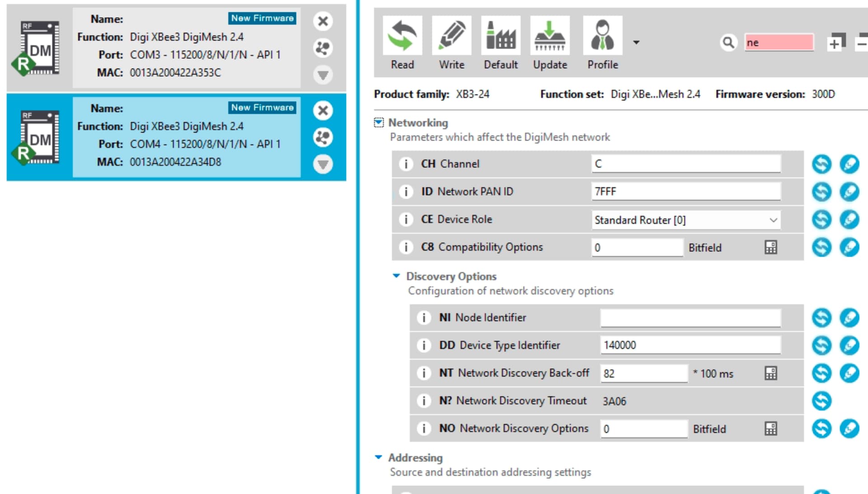
Task: Load Default firmware settings icon
Action: 500,36
